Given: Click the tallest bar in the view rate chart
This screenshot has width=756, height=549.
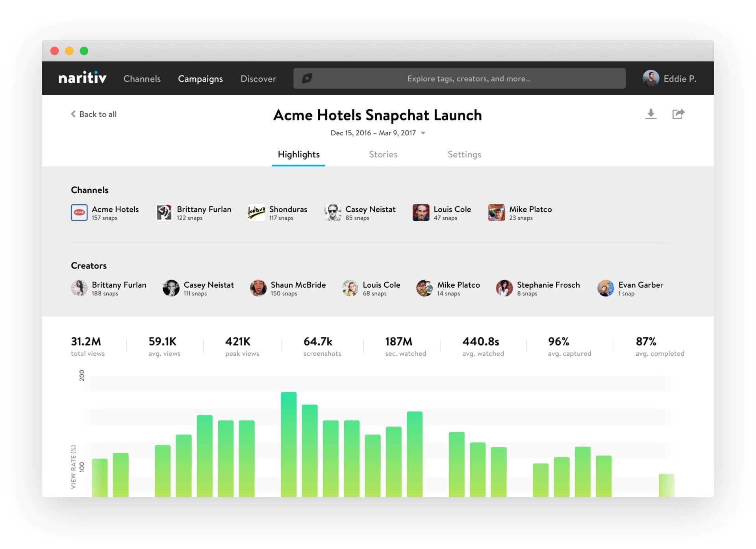Looking at the screenshot, I should (289, 444).
